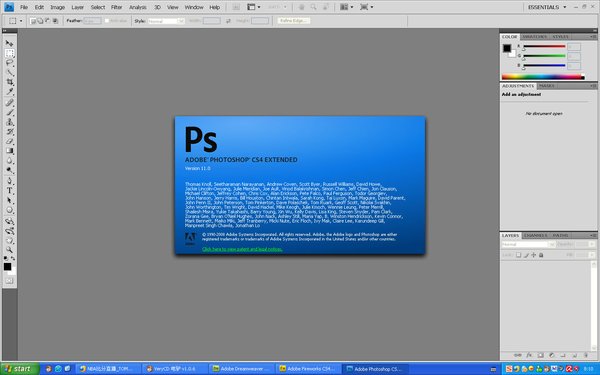
Task: Select the Healing Brush tool
Action: click(10, 103)
